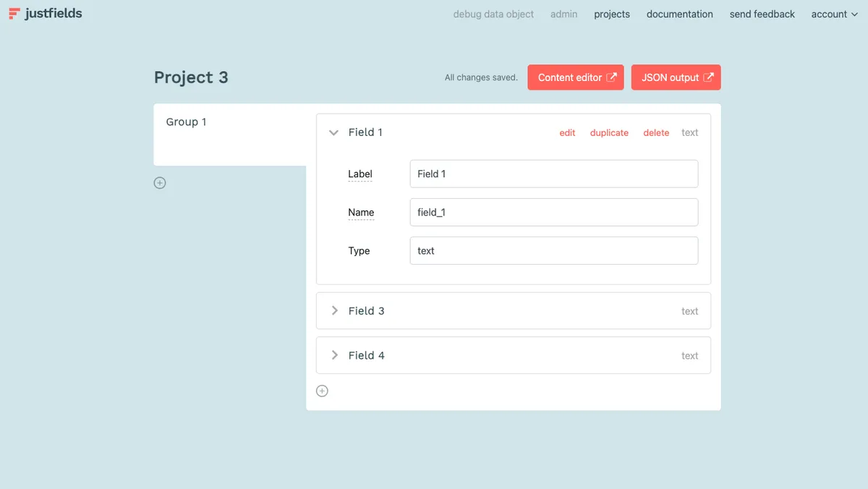Focus the Label input with Field 1
Image resolution: width=868 pixels, height=489 pixels.
(554, 174)
